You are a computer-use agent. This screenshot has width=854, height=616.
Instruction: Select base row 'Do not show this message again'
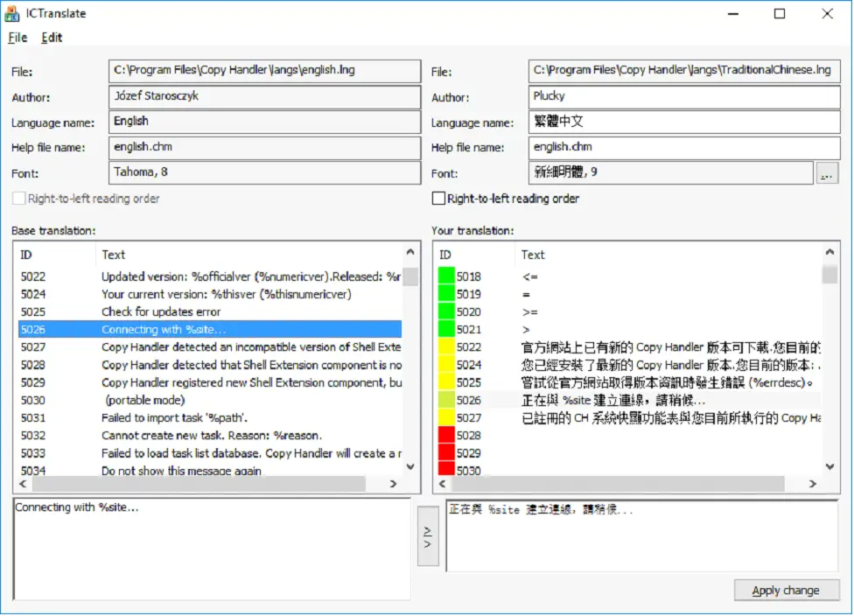tap(210, 470)
